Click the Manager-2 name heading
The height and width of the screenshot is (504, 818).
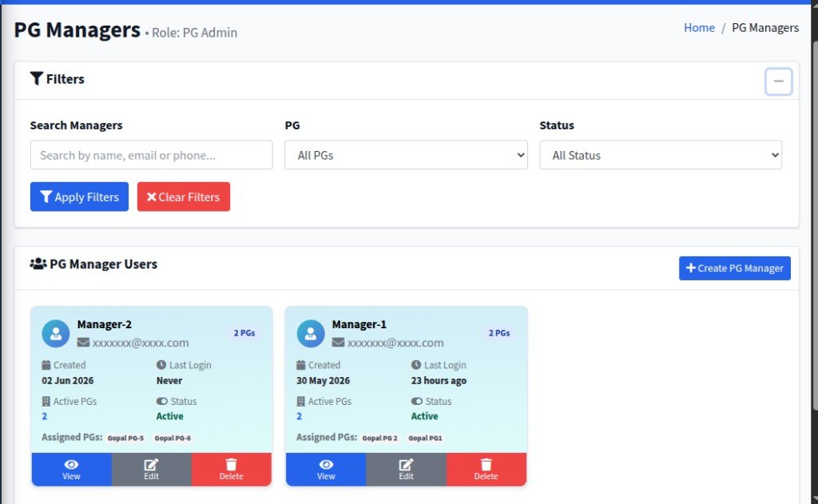click(x=105, y=324)
